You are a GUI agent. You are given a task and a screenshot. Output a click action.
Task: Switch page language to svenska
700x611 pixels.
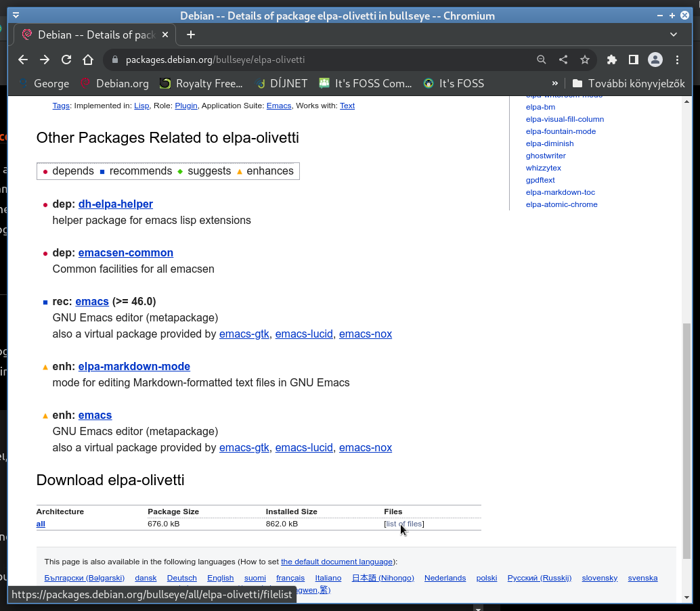pyautogui.click(x=642, y=578)
